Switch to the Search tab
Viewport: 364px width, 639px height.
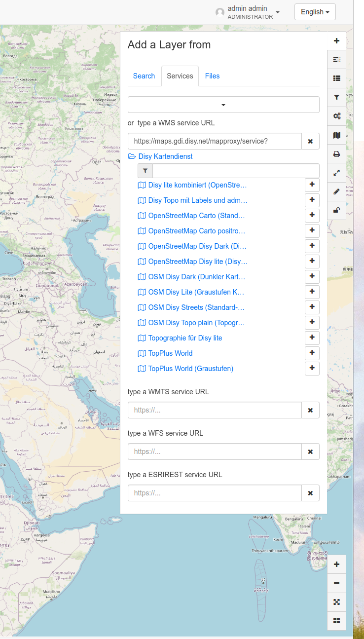pos(144,76)
